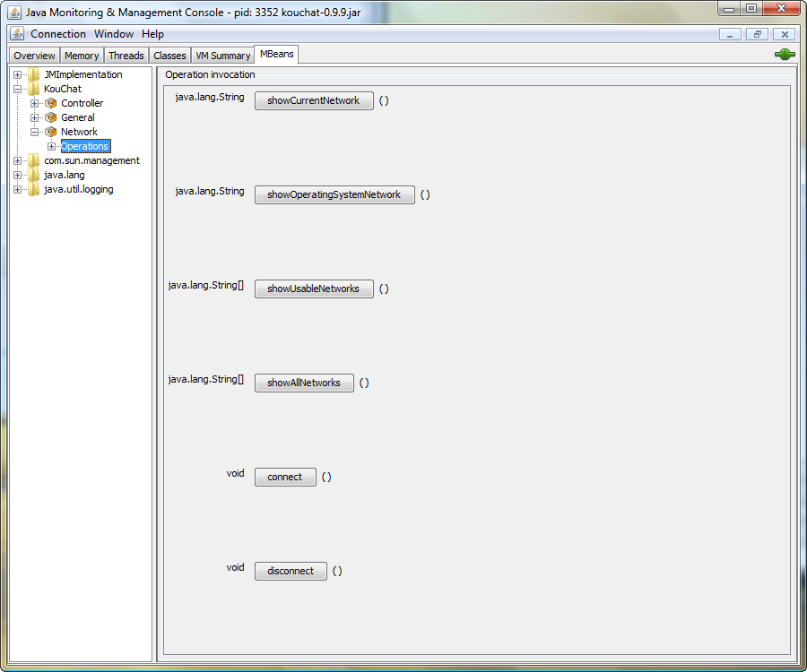Click the Java icon in the title bar
The height and width of the screenshot is (672, 807).
[14, 13]
